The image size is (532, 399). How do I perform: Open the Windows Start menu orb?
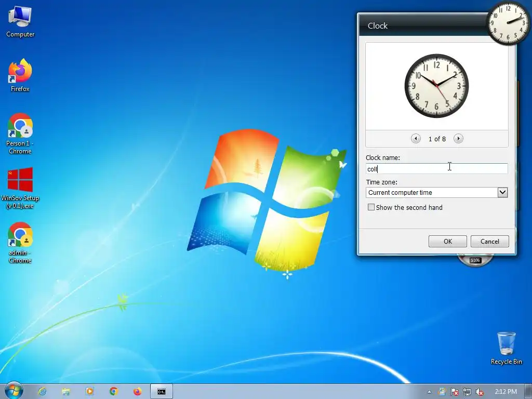coord(14,391)
